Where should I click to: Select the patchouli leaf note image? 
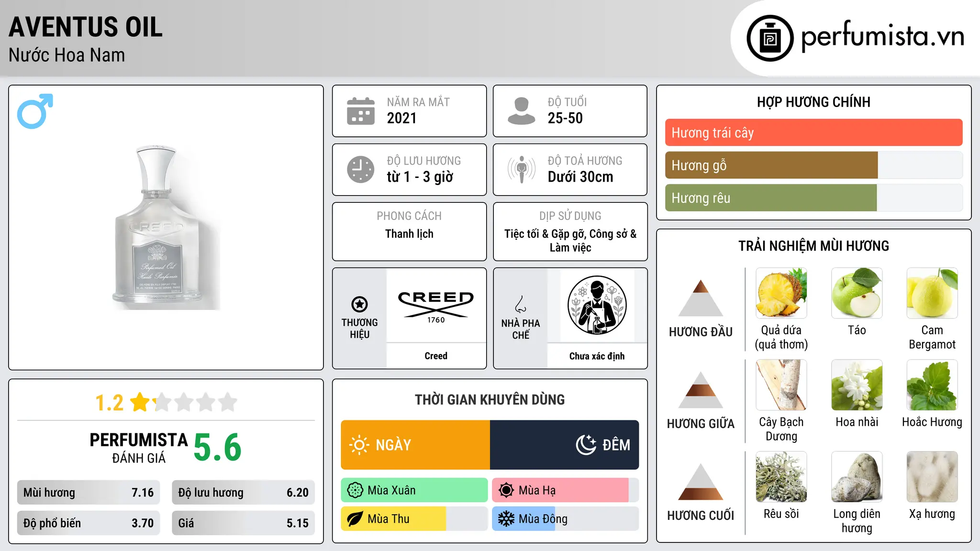coord(932,385)
